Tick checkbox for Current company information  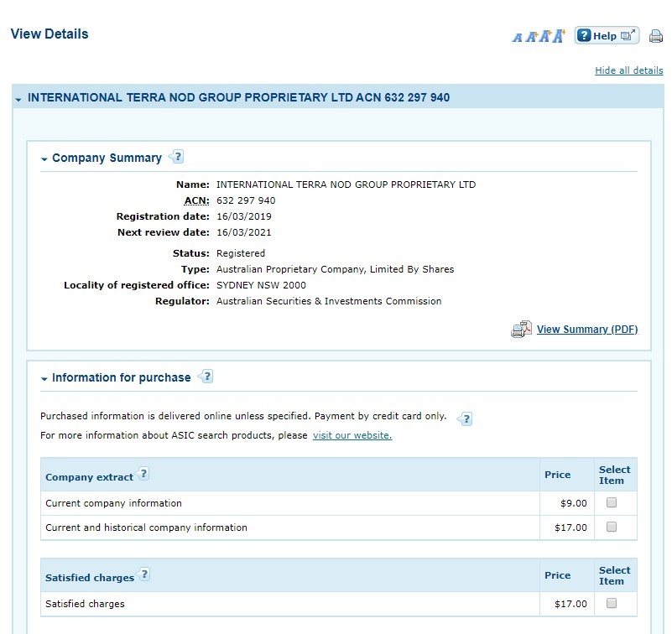[x=612, y=502]
